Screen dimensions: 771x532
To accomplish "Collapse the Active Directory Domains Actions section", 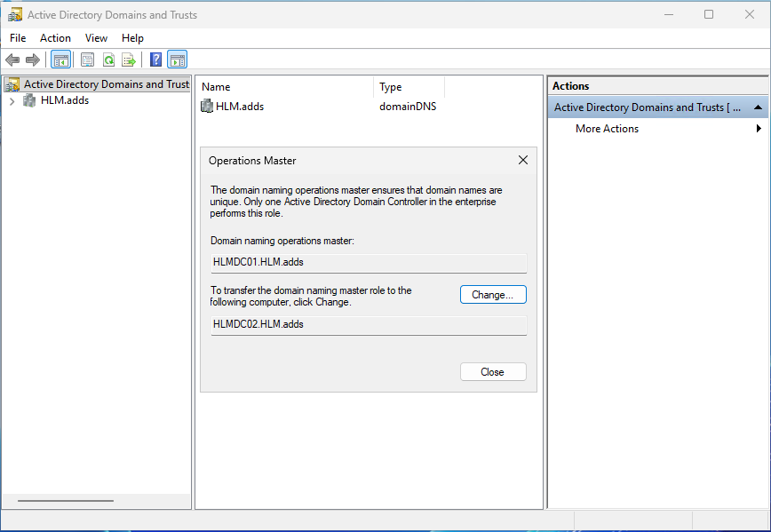I will coord(759,107).
